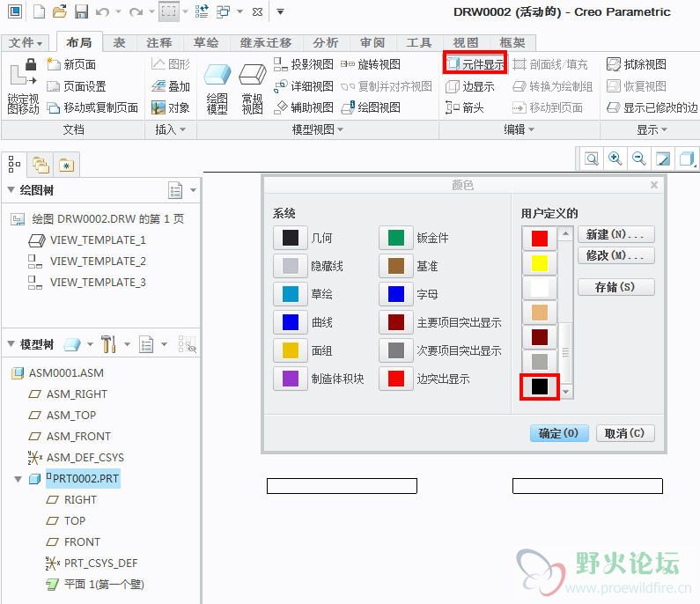
Task: Select the user-defined black swatch
Action: tap(539, 387)
